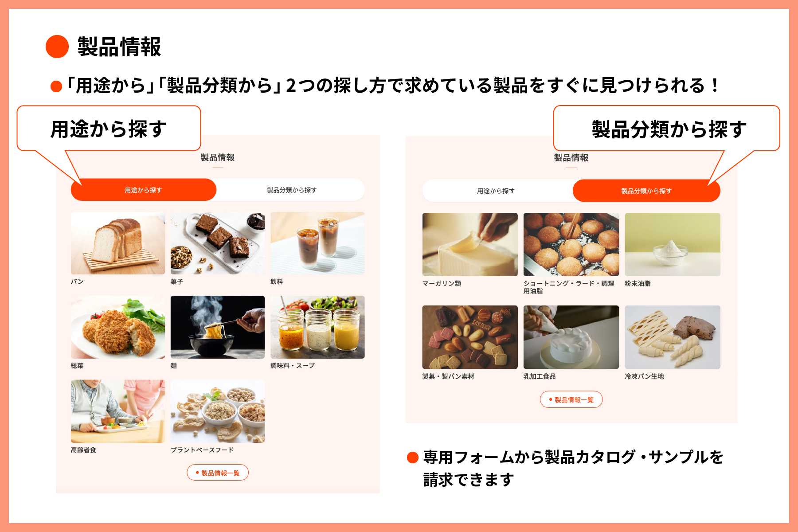
Task: Open the ショートニング・ラード fried food thumbnail
Action: (x=571, y=244)
